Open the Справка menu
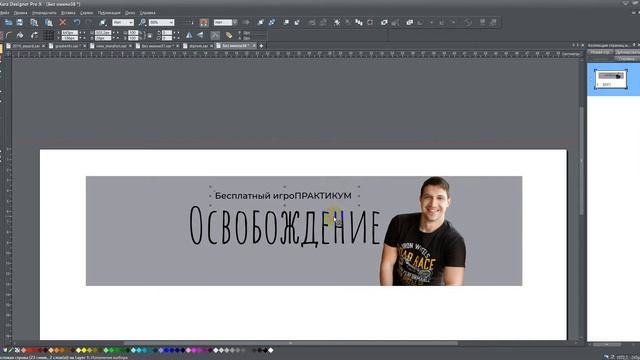The image size is (640, 360). point(147,13)
